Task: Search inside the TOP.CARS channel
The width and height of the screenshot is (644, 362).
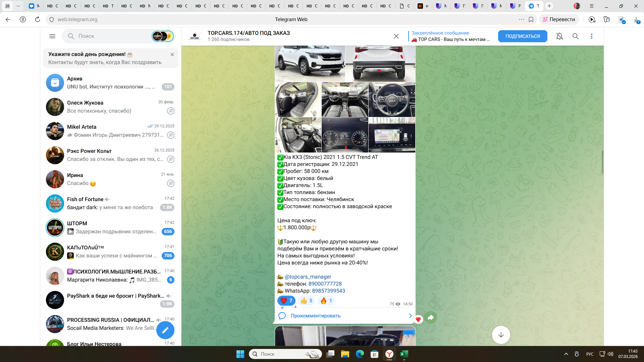Action: pos(575,36)
